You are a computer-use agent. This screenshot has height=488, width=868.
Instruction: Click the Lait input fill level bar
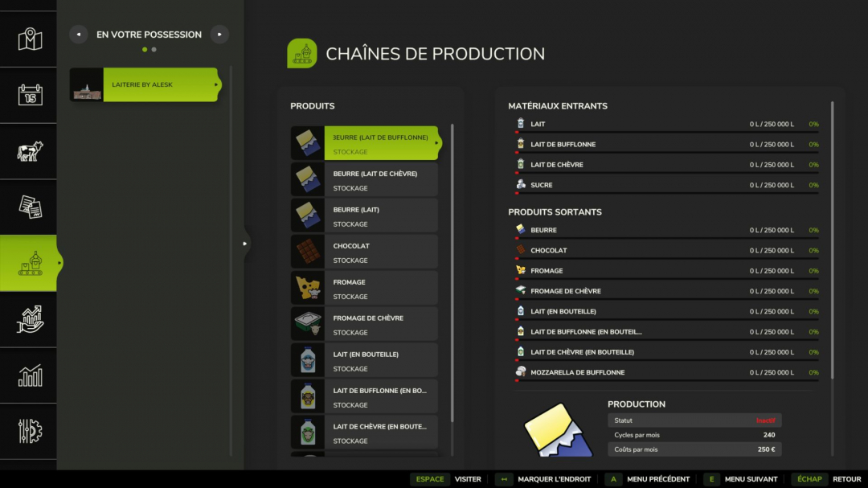coord(667,132)
